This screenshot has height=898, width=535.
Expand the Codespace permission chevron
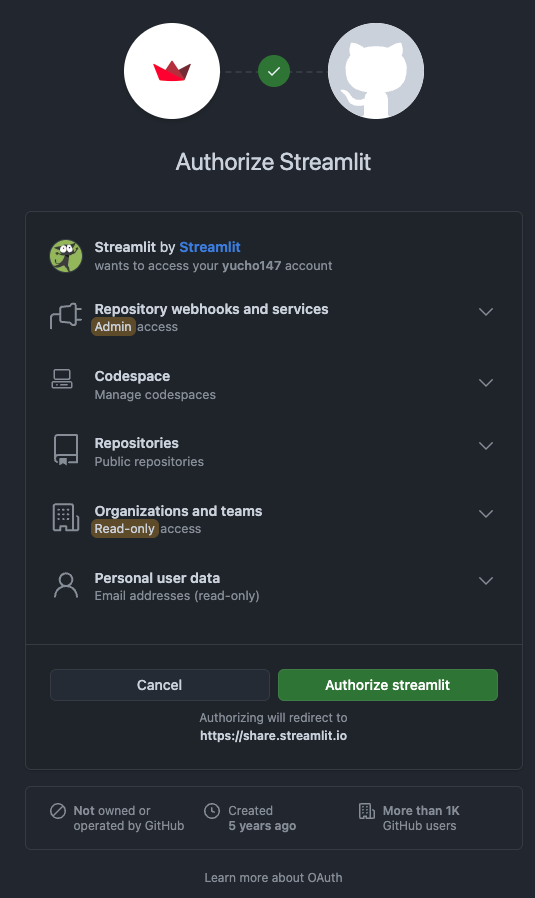click(486, 383)
